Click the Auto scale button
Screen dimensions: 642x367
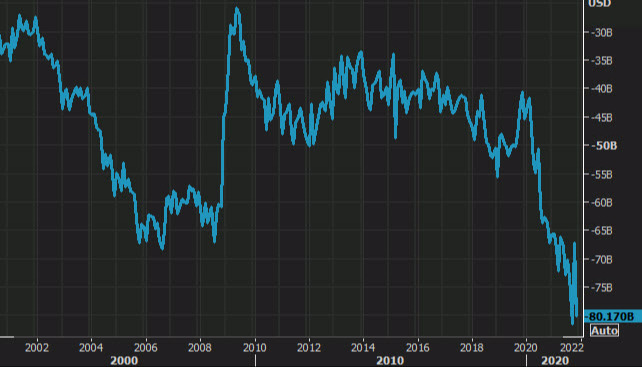click(604, 330)
